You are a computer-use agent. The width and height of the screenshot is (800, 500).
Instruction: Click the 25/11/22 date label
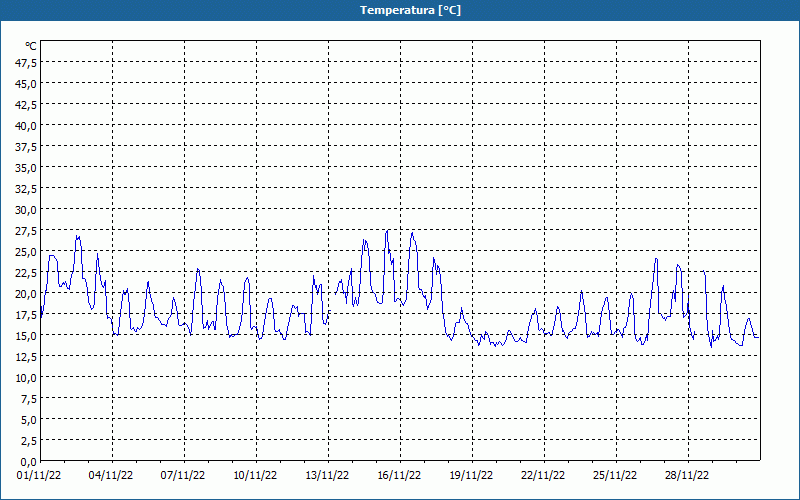click(615, 476)
